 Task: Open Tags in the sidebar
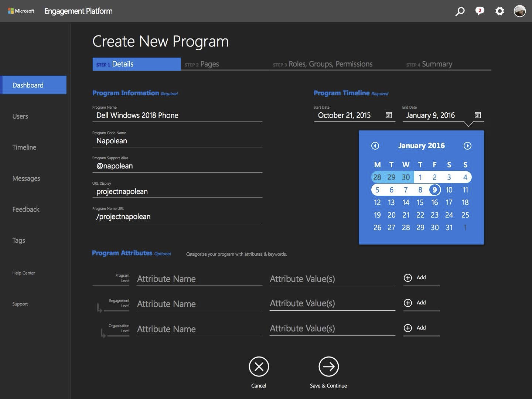tap(18, 241)
